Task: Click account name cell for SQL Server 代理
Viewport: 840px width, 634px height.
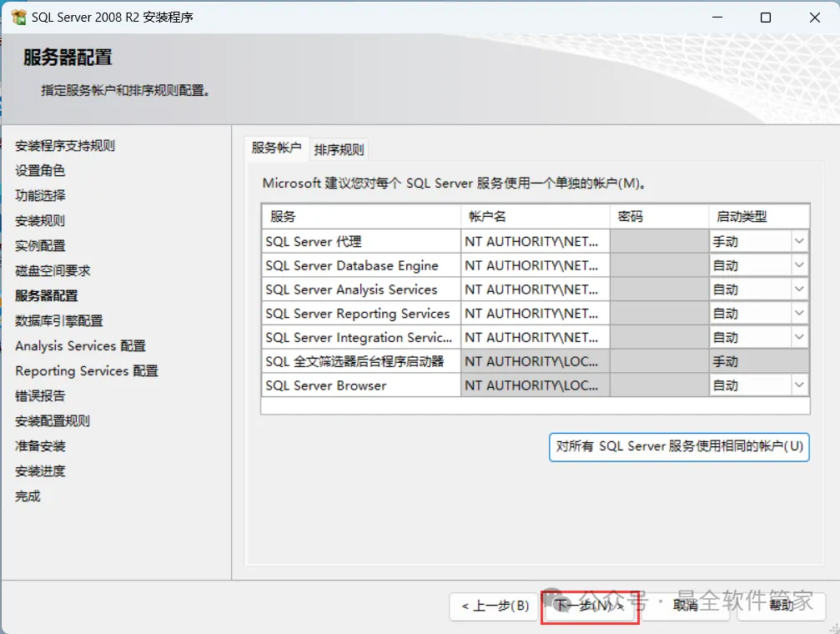Action: 536,241
